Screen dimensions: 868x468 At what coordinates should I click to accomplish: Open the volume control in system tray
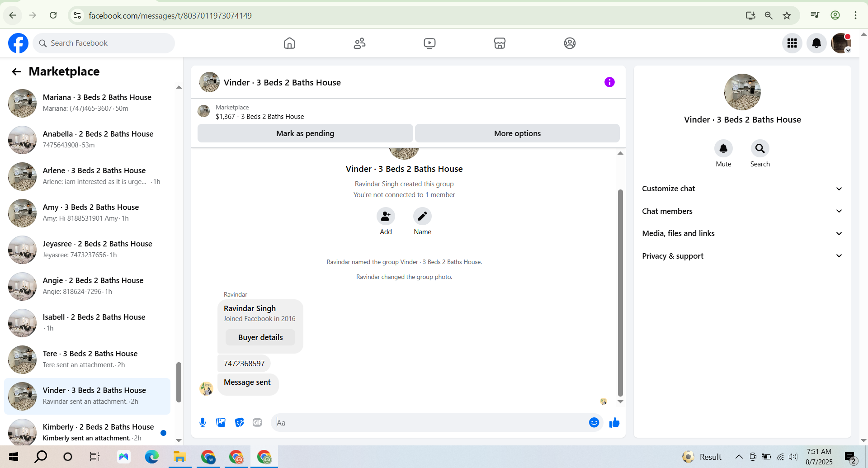[x=793, y=457]
